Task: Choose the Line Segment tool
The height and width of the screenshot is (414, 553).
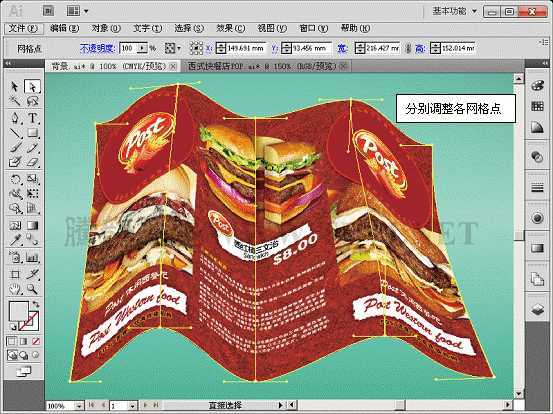Action: [x=15, y=133]
